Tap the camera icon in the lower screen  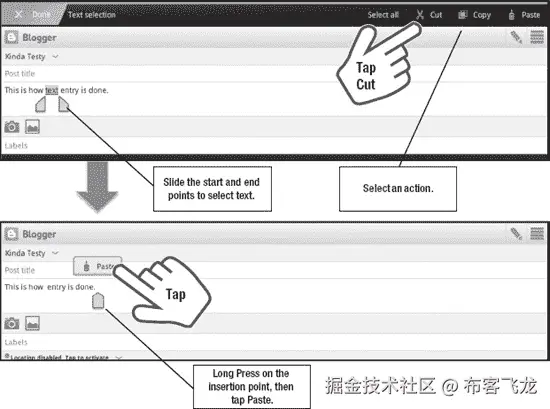[12, 323]
